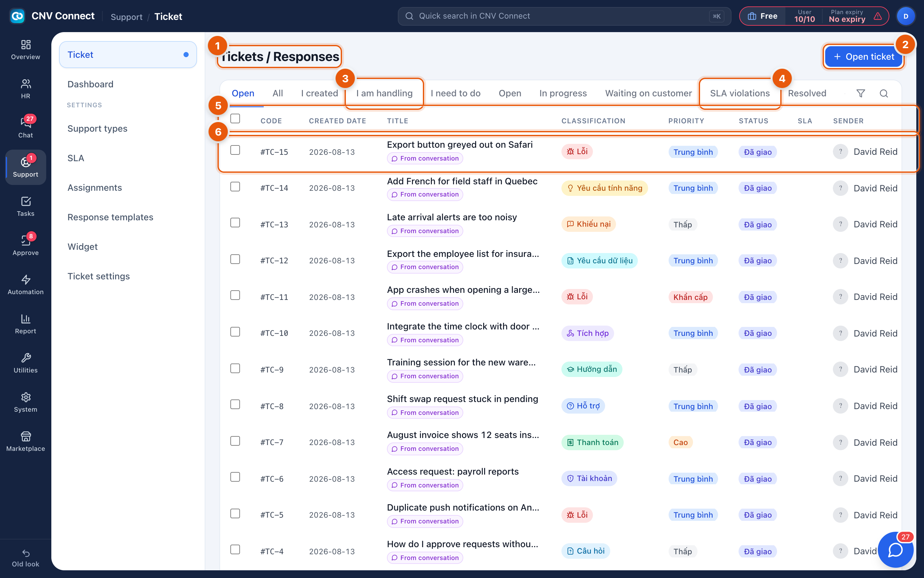Click the Cao priority badge on #TC-7
This screenshot has height=578, width=924.
point(680,442)
